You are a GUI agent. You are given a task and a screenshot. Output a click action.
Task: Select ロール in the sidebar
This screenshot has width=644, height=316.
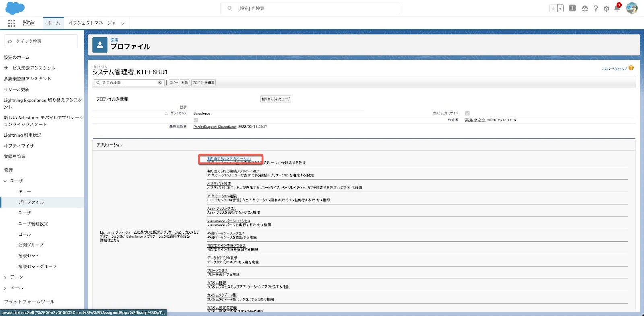pyautogui.click(x=25, y=234)
